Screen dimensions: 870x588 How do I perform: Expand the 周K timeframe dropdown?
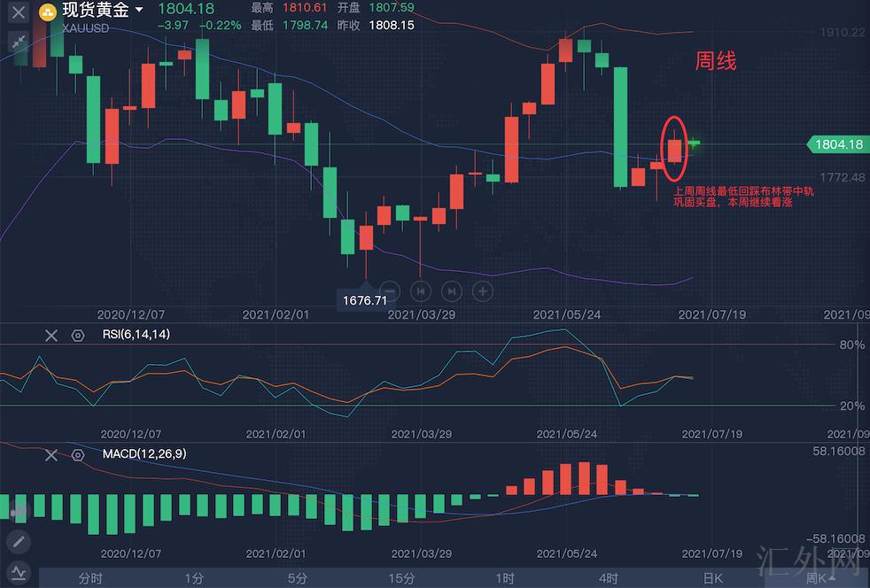820,578
